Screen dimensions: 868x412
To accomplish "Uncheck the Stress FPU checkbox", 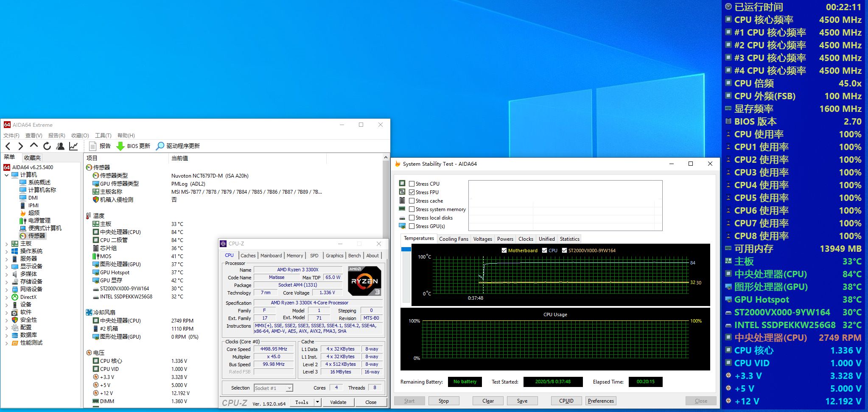I will pyautogui.click(x=412, y=192).
